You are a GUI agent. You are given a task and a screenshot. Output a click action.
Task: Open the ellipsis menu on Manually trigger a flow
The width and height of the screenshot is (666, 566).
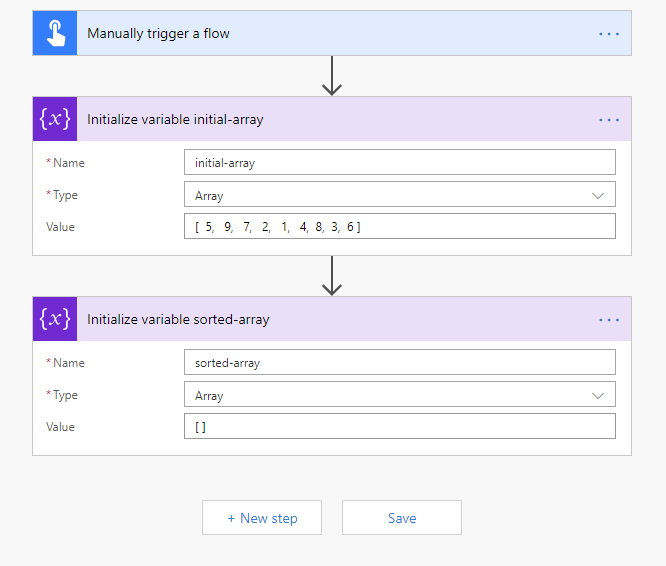coord(609,33)
